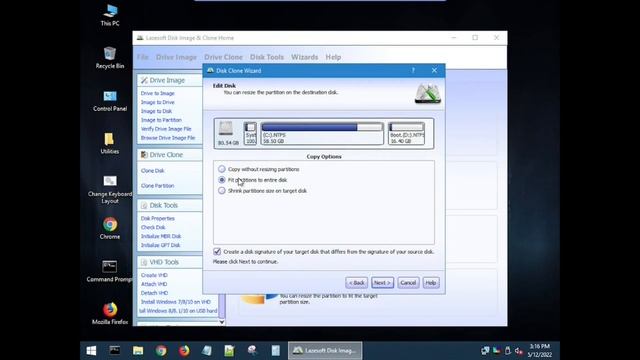
Task: Select the small System partition block
Action: coord(250,133)
